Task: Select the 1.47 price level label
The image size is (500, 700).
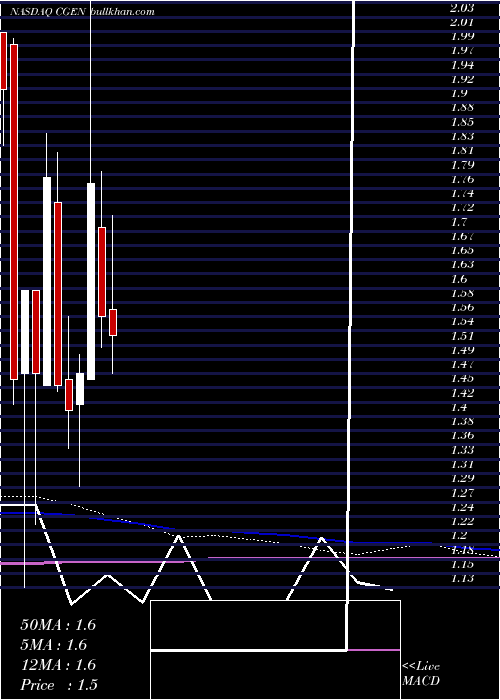Action: click(462, 364)
